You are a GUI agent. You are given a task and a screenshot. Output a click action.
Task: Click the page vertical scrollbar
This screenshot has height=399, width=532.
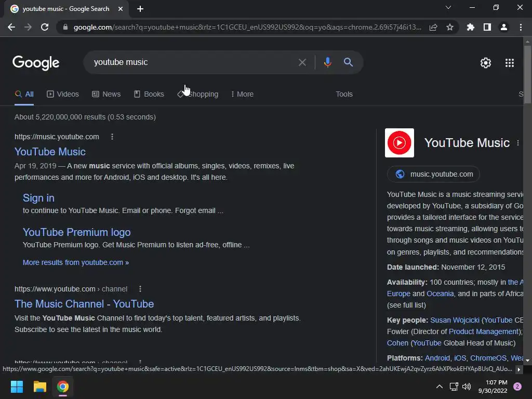(x=527, y=74)
